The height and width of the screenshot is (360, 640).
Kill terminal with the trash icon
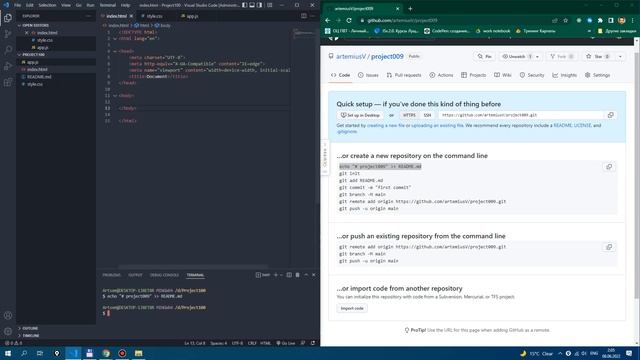click(x=298, y=275)
